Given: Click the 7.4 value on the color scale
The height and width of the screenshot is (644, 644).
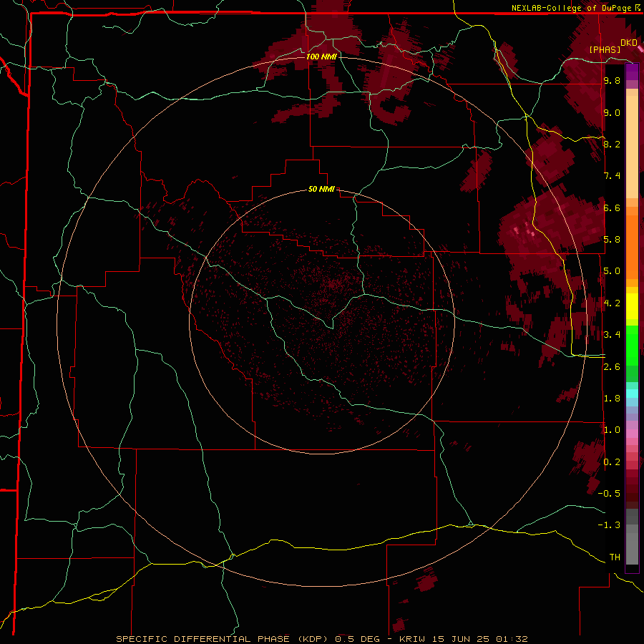Looking at the screenshot, I should click(612, 176).
